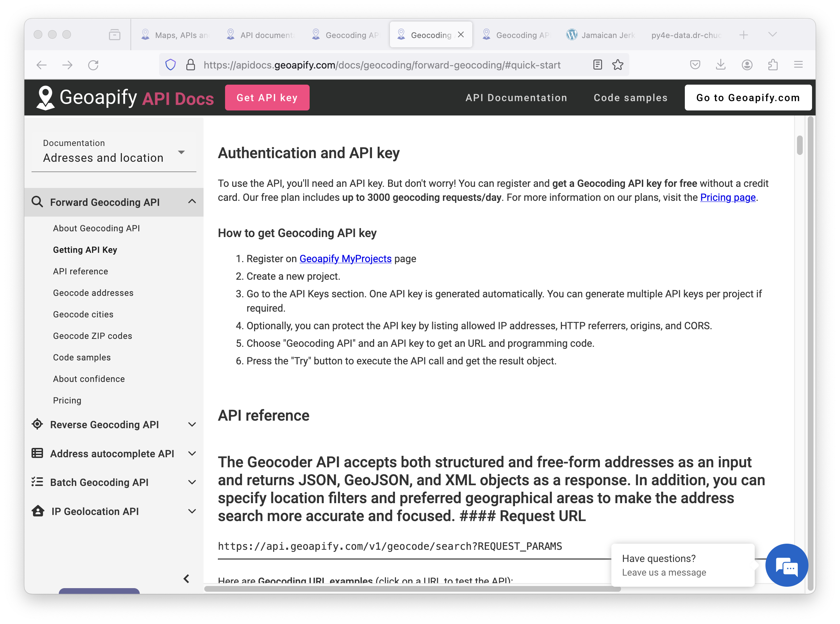Click the 'Have questions?' chat message box
840x624 pixels.
(x=683, y=565)
